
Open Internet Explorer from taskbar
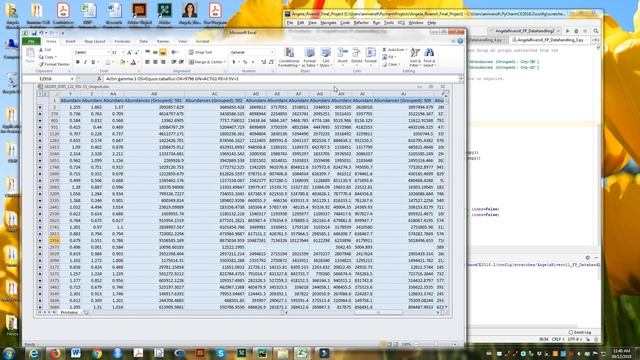33,353
